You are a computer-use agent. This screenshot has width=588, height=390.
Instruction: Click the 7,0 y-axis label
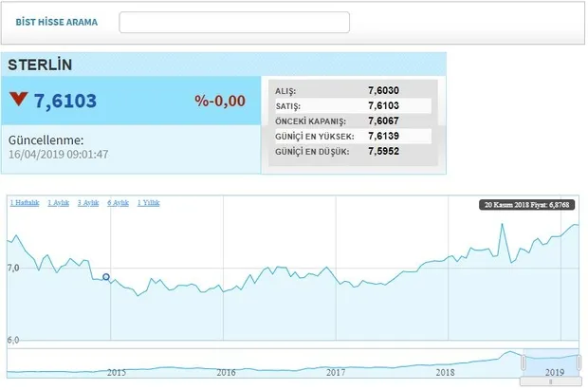tap(13, 268)
